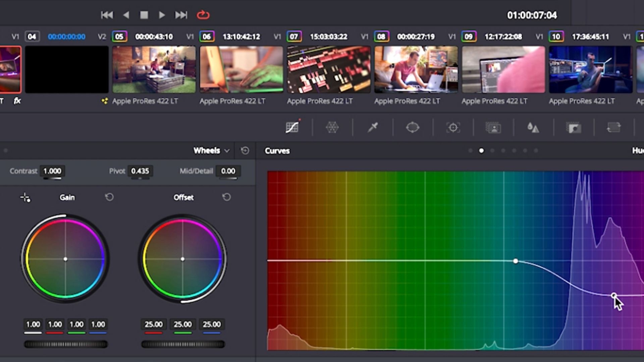Toggle loop playback button
The image size is (644, 362).
click(x=203, y=15)
